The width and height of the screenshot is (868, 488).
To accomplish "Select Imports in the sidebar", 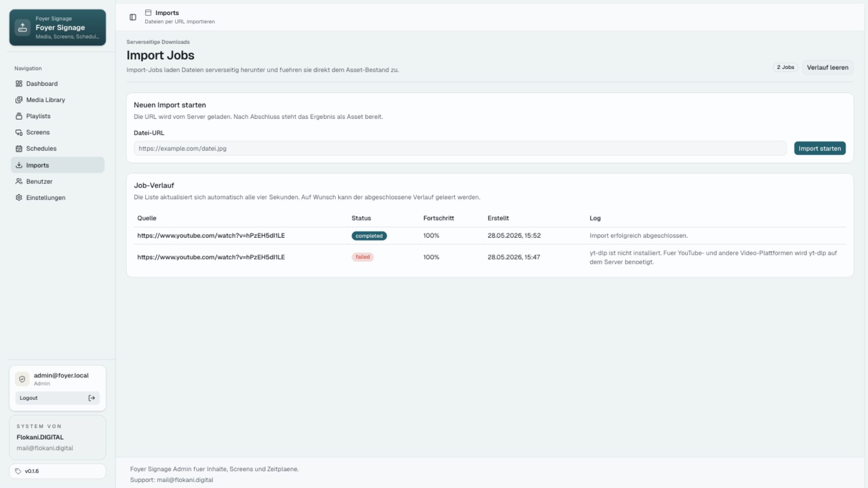I will pyautogui.click(x=57, y=165).
